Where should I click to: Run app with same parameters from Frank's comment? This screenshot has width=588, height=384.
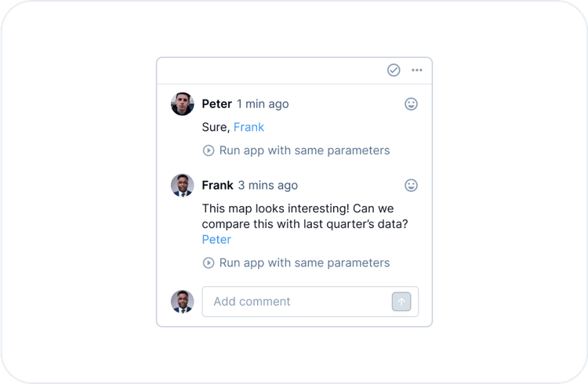point(304,263)
